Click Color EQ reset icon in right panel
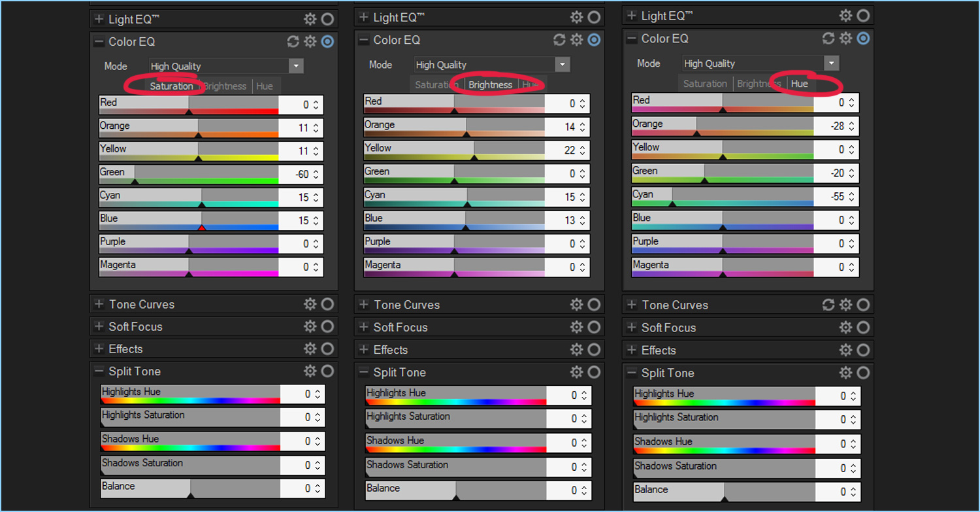The width and height of the screenshot is (980, 512). pyautogui.click(x=828, y=39)
